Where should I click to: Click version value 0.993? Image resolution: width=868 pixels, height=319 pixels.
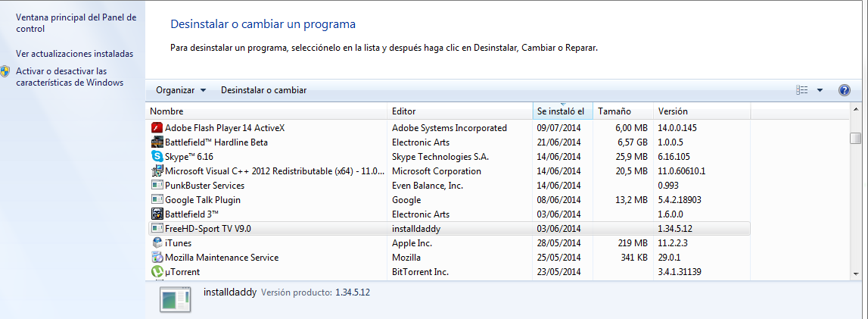[x=667, y=186]
